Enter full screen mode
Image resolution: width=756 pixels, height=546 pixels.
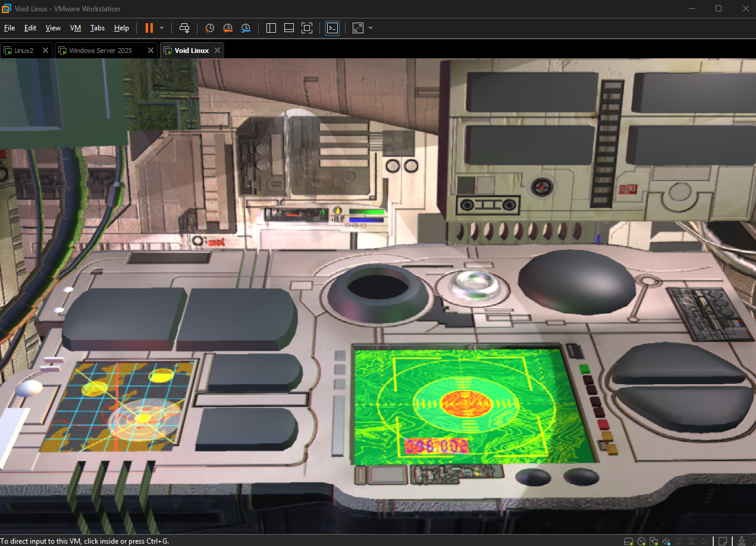[307, 28]
